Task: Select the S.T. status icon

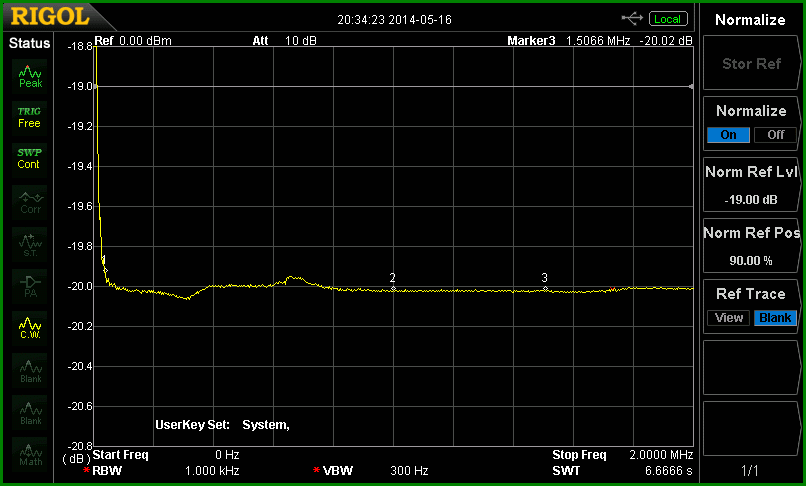Action: point(30,245)
